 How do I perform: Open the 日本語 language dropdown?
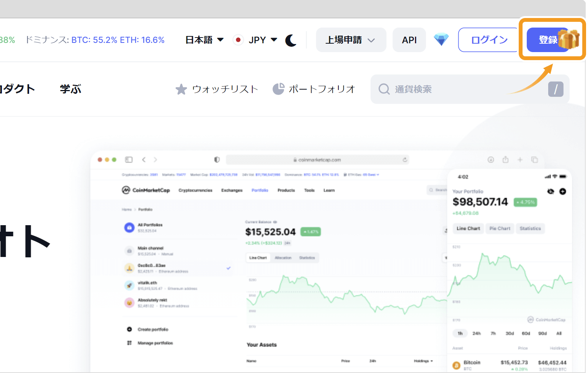(x=204, y=40)
